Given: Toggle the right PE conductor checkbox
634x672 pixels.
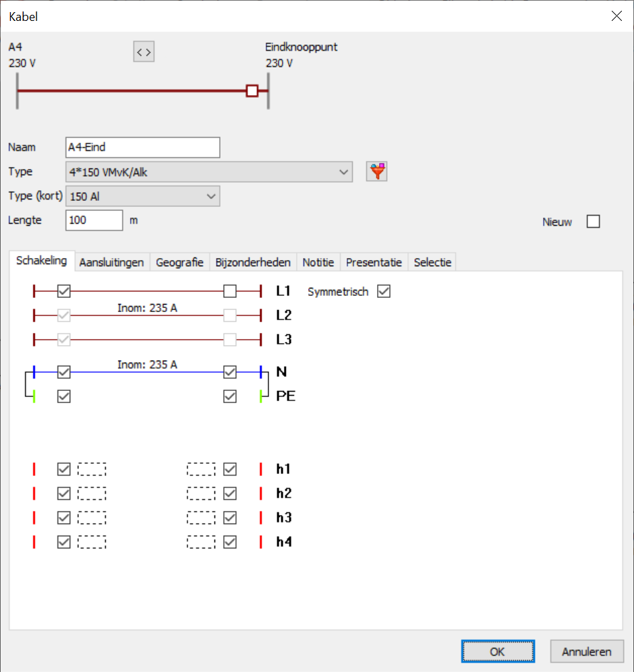Looking at the screenshot, I should (230, 396).
